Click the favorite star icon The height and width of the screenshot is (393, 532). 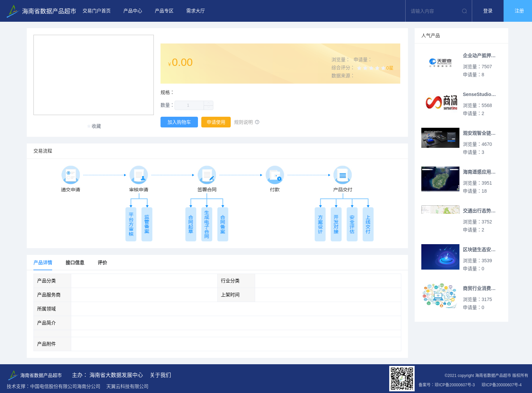(x=89, y=126)
